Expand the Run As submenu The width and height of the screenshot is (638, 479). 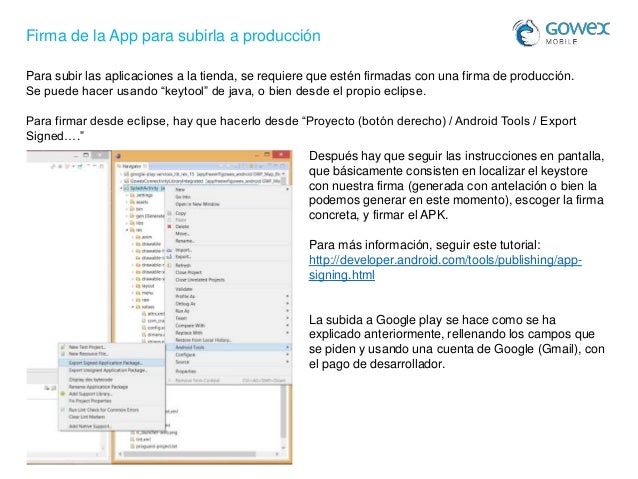[228, 311]
